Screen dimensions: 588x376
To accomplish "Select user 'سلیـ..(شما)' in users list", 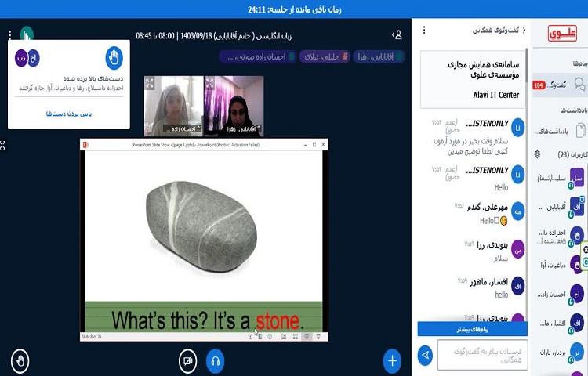I will click(x=560, y=179).
